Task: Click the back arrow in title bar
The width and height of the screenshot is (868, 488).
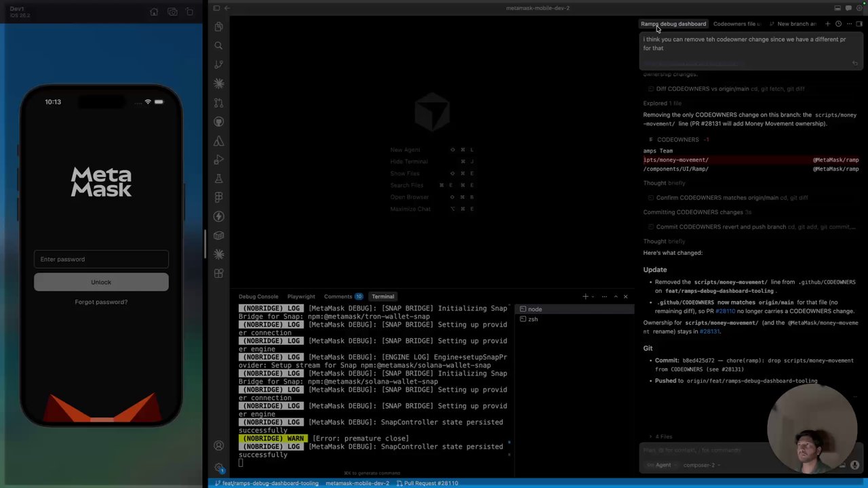Action: [227, 8]
